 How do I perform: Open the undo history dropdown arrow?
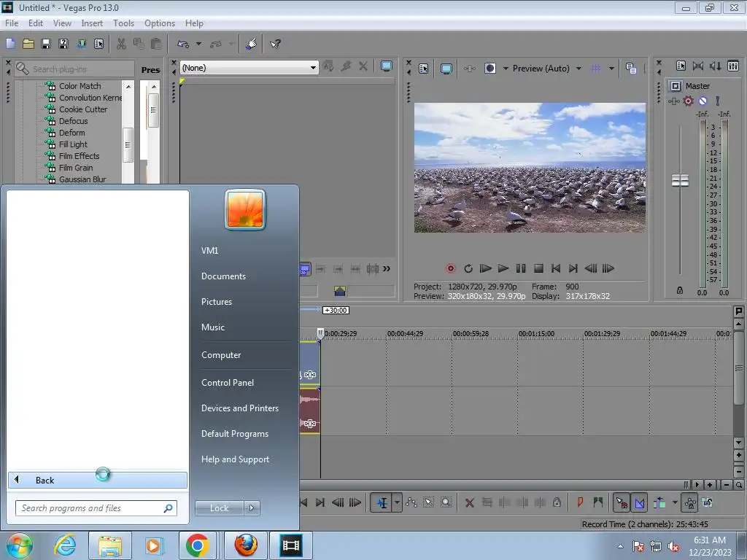(x=198, y=44)
